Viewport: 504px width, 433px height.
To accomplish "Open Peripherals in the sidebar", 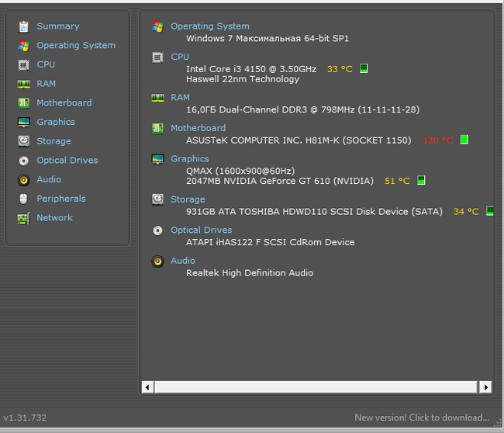I will (61, 199).
